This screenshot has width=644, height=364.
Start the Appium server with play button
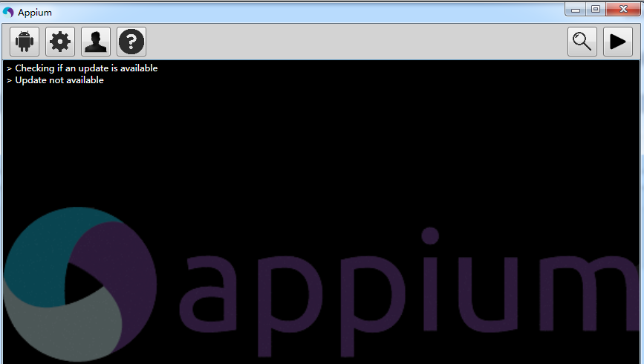pos(618,42)
